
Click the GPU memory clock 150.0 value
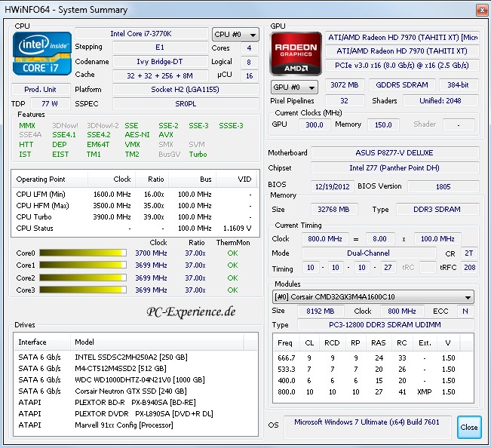click(x=383, y=124)
